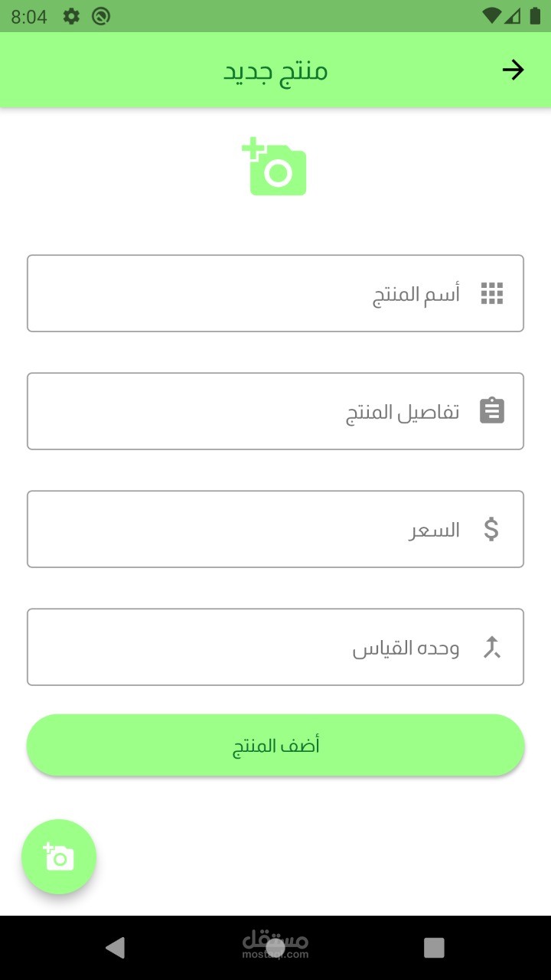Tap the circular icon next to gear

[100, 16]
